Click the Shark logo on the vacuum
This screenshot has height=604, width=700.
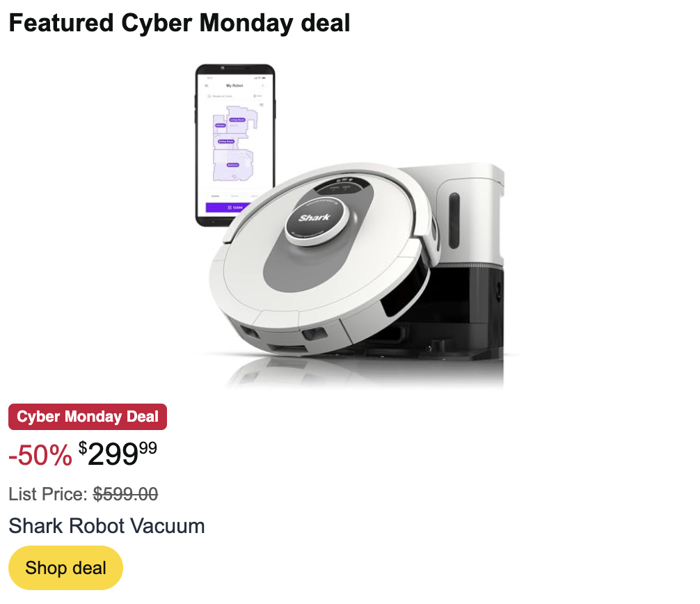coord(315,218)
